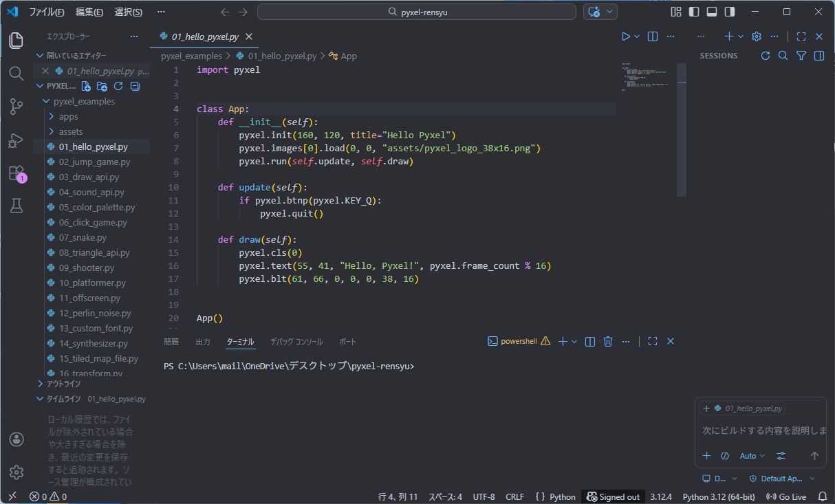Open the Testing flask icon
The image size is (835, 504).
click(x=17, y=206)
